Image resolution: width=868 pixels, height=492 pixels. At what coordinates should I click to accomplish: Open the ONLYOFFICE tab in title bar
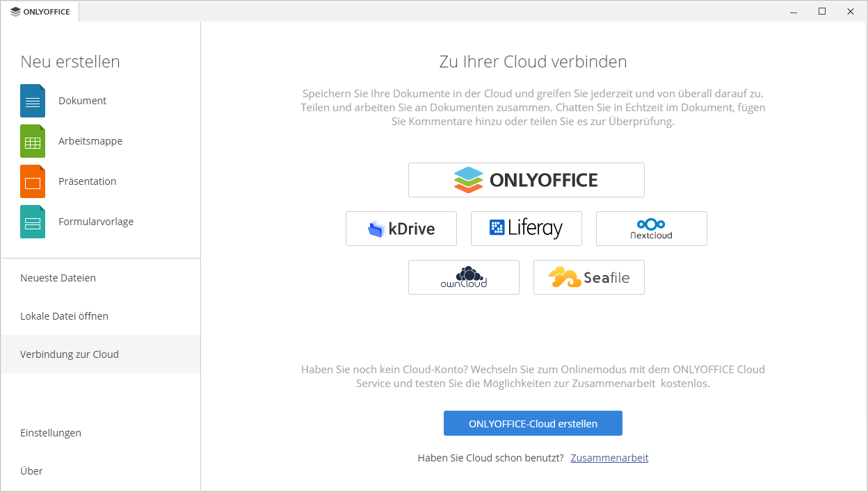click(40, 11)
